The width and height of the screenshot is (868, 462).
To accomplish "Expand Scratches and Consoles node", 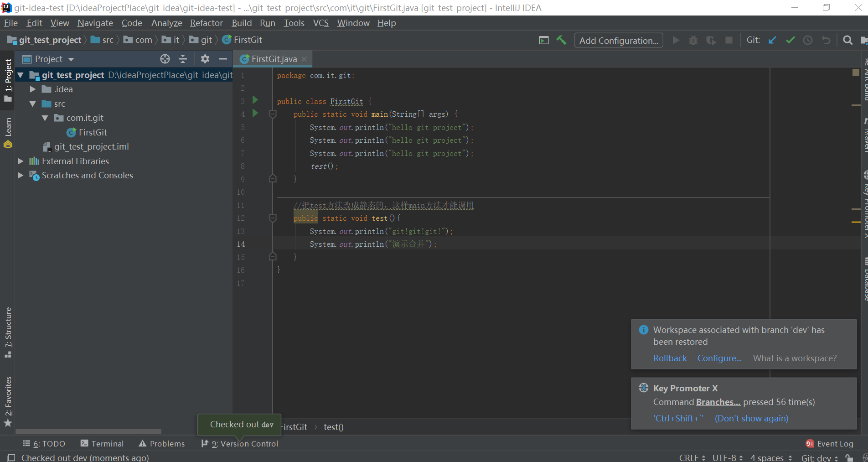I will point(21,175).
